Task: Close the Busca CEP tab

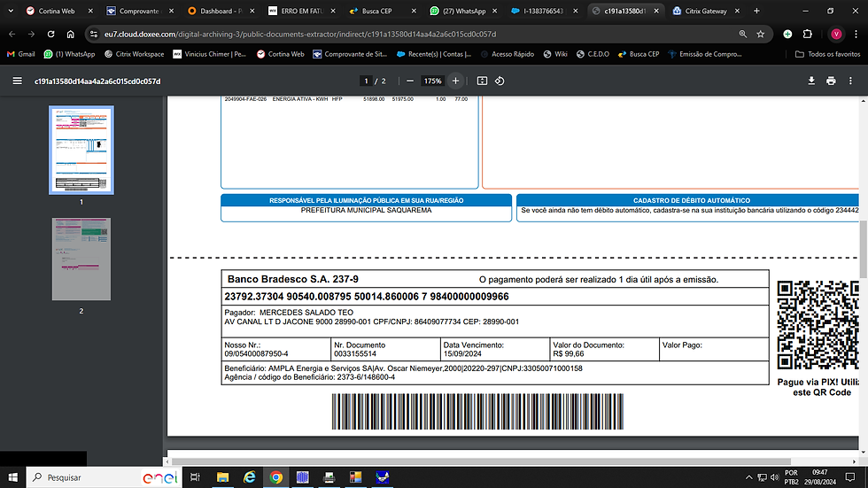Action: pyautogui.click(x=414, y=11)
